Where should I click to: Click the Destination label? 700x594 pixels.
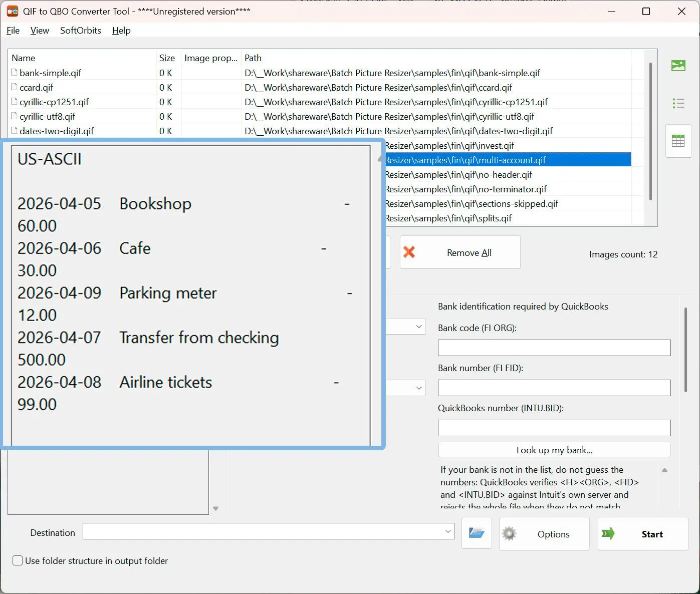tap(53, 533)
